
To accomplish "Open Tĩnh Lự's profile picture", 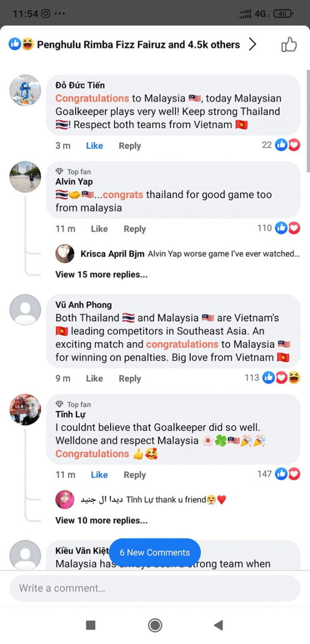I will (25, 410).
